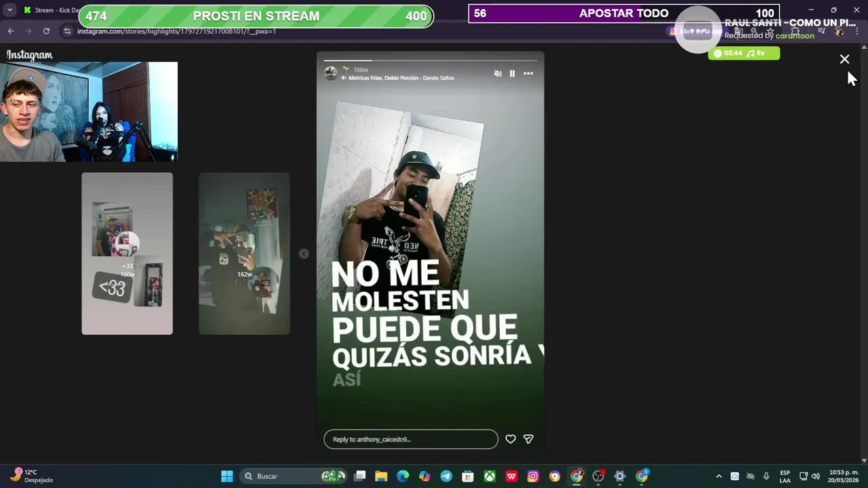Open File Explorer from the taskbar
868x488 pixels.
tap(381, 476)
